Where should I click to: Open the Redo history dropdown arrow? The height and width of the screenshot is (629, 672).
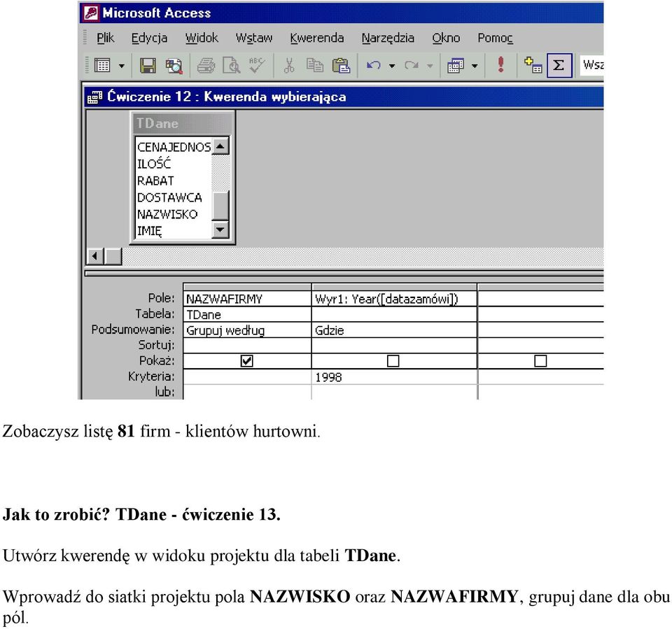point(430,66)
